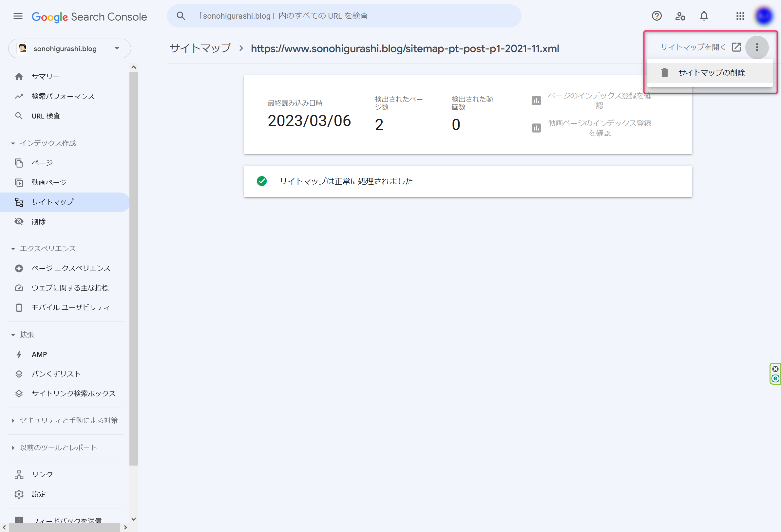Viewport: 781px width, 532px height.
Task: Click the trash icon for sitemap deletion
Action: tap(664, 73)
